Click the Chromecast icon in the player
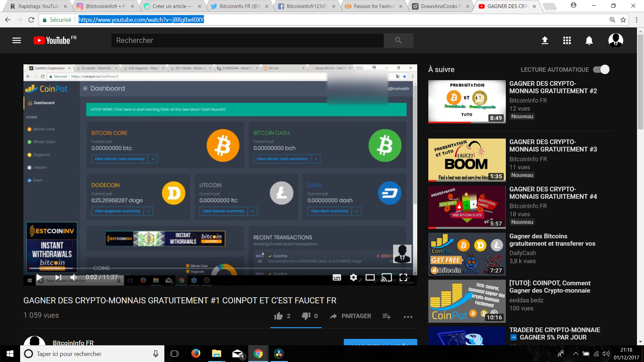 click(x=387, y=277)
